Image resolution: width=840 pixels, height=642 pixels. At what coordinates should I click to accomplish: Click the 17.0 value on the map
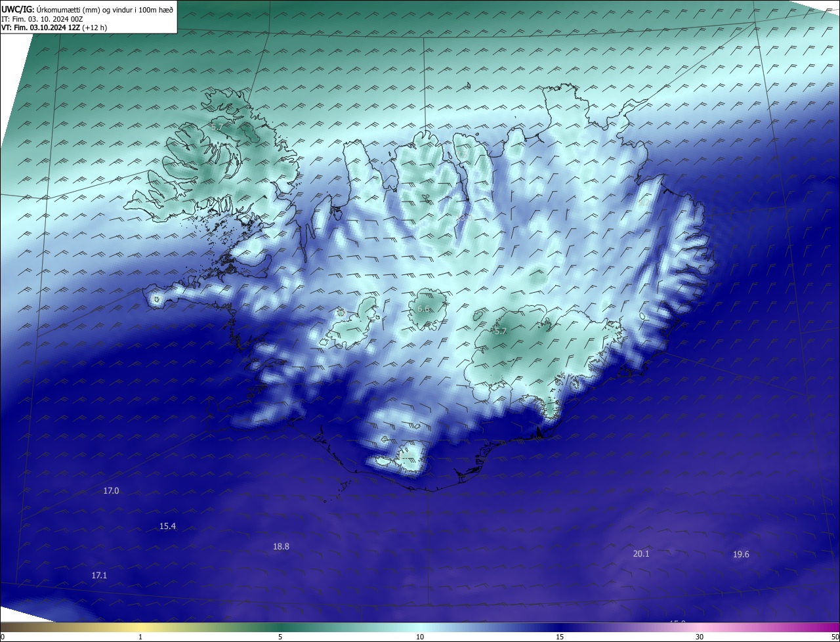tap(112, 491)
